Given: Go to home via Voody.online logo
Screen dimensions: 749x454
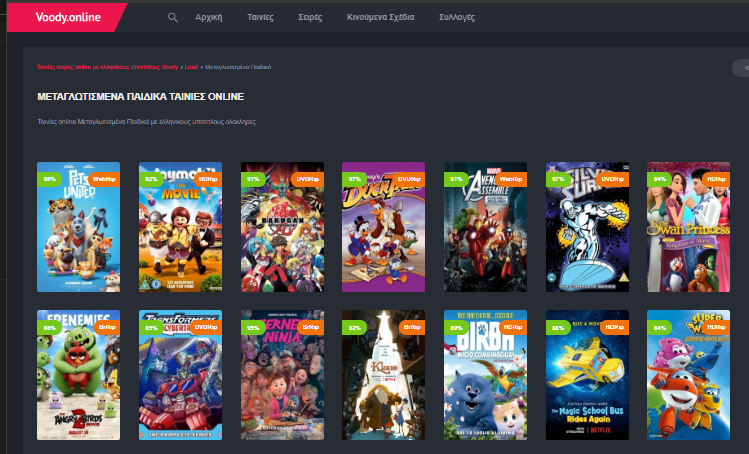Looking at the screenshot, I should pyautogui.click(x=68, y=18).
